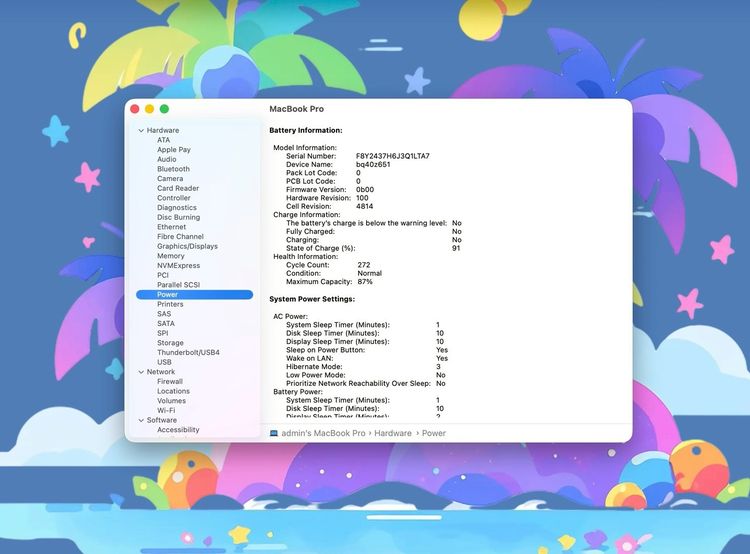Open the Memory entry
Image resolution: width=750 pixels, height=554 pixels.
(x=170, y=256)
